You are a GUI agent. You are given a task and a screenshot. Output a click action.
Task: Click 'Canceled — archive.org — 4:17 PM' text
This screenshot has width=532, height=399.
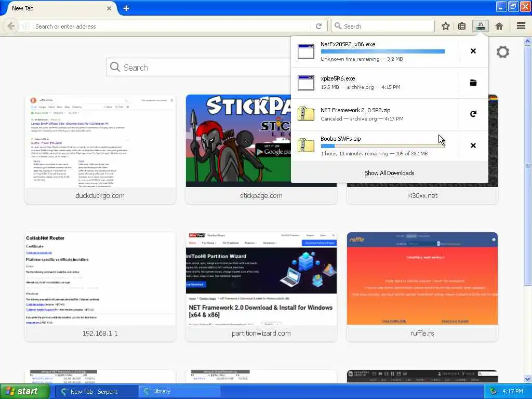click(x=362, y=119)
